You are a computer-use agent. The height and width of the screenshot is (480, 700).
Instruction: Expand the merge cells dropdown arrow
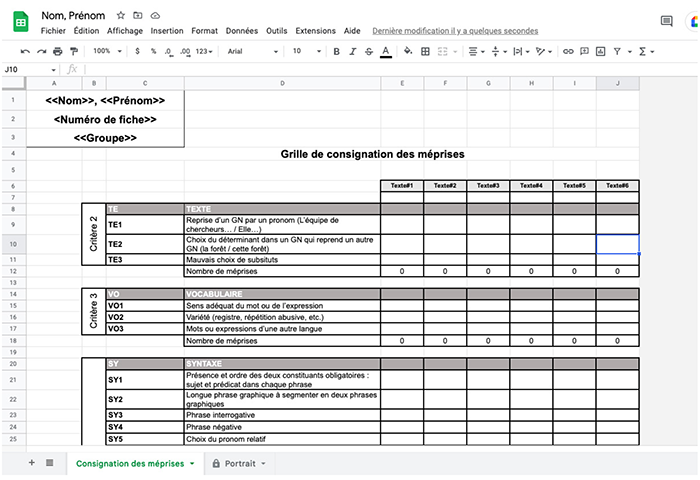coord(455,52)
